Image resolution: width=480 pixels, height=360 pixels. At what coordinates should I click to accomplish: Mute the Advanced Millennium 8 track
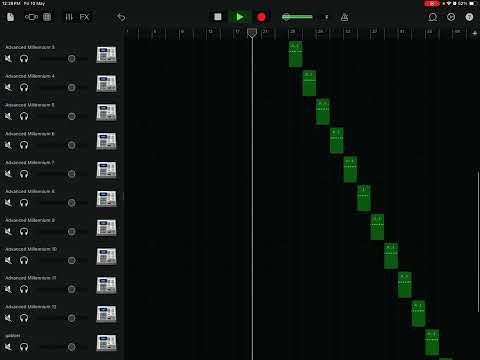(8, 203)
